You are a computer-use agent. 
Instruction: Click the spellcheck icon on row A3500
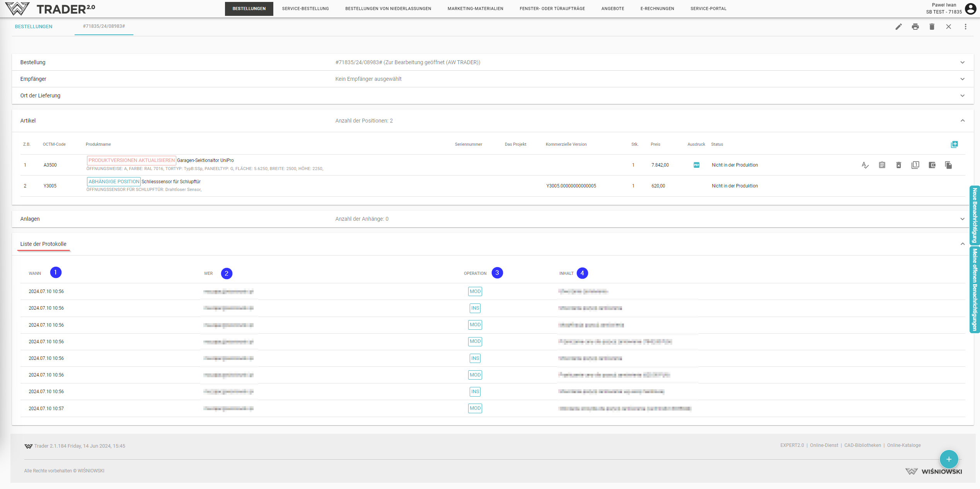coord(865,165)
